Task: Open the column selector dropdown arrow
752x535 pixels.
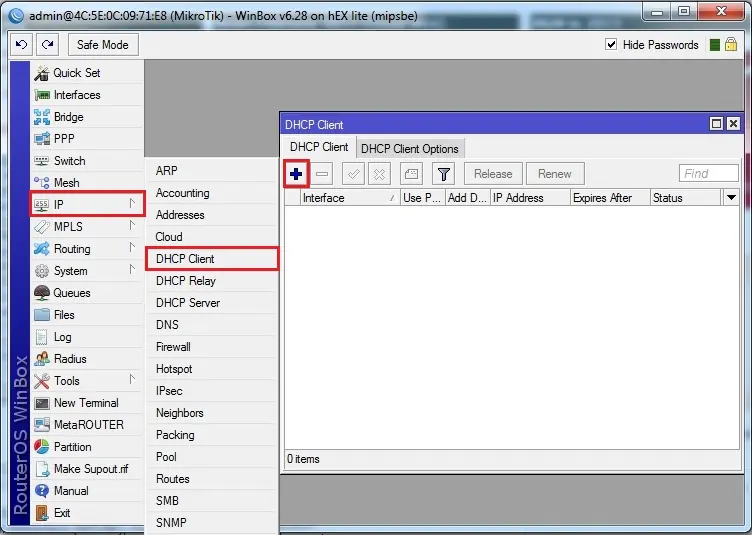Action: point(731,198)
